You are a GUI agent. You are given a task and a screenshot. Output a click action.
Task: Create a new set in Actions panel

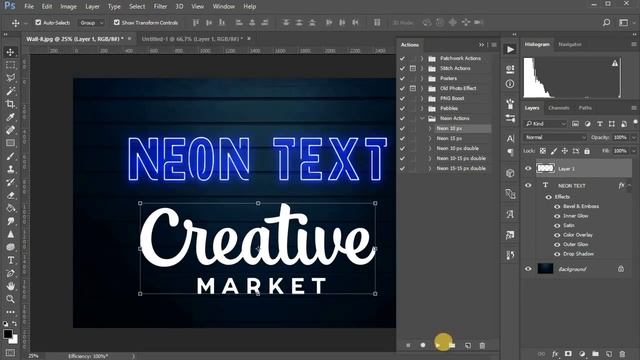tap(452, 345)
